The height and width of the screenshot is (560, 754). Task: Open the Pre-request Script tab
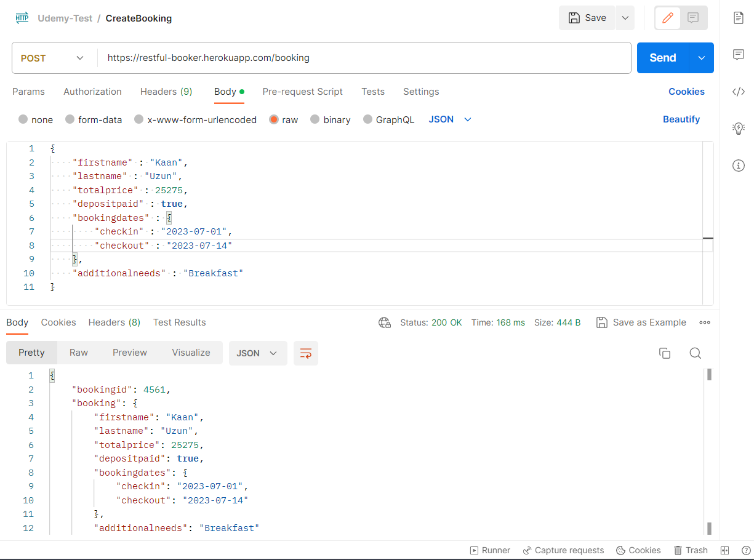pos(303,92)
